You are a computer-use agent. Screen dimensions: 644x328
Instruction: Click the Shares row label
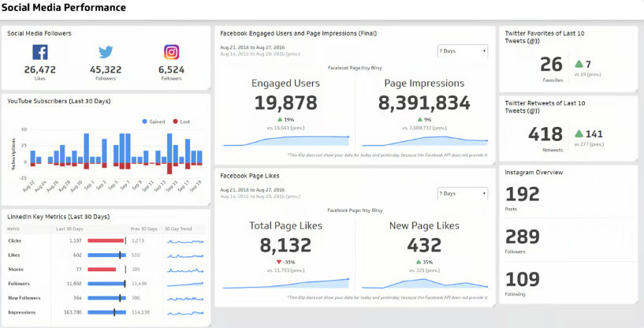click(16, 270)
